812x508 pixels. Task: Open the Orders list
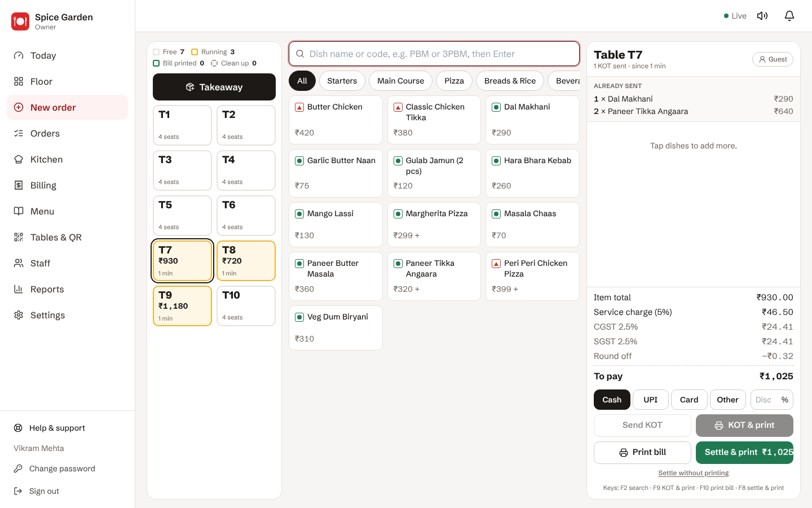pos(68,133)
